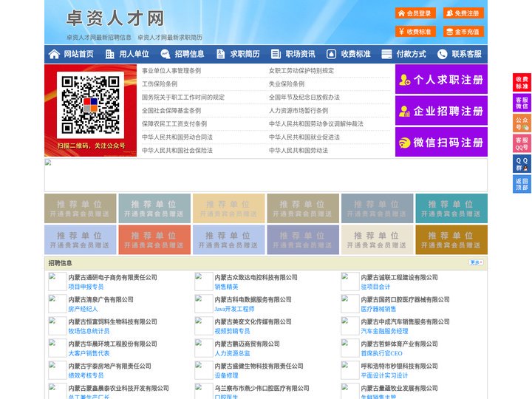Open the 卓资人才网最新招聘信息 header link
The image size is (532, 399).
coord(99,38)
